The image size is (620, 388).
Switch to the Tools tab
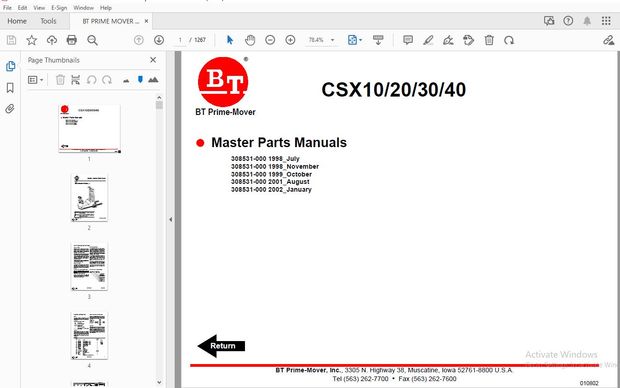point(48,21)
